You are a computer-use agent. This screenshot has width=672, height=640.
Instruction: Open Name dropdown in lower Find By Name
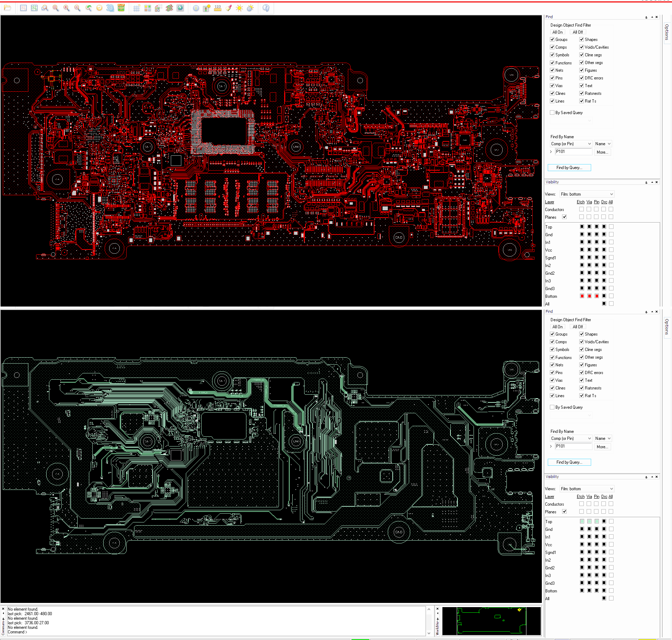click(603, 438)
